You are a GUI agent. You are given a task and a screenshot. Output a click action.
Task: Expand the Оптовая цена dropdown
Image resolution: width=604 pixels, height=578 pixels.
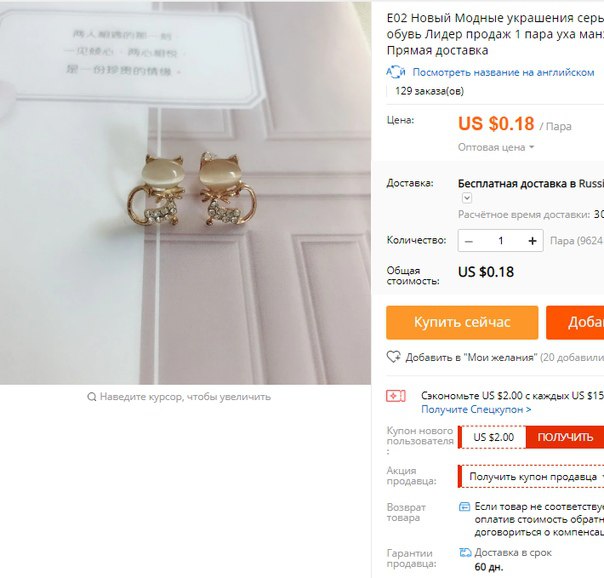[x=496, y=147]
